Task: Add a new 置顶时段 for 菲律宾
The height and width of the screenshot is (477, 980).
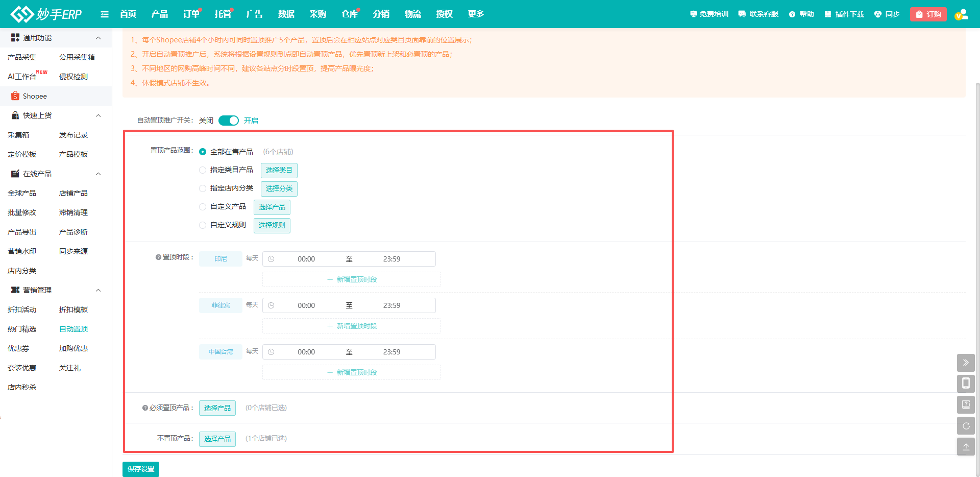Action: click(352, 326)
